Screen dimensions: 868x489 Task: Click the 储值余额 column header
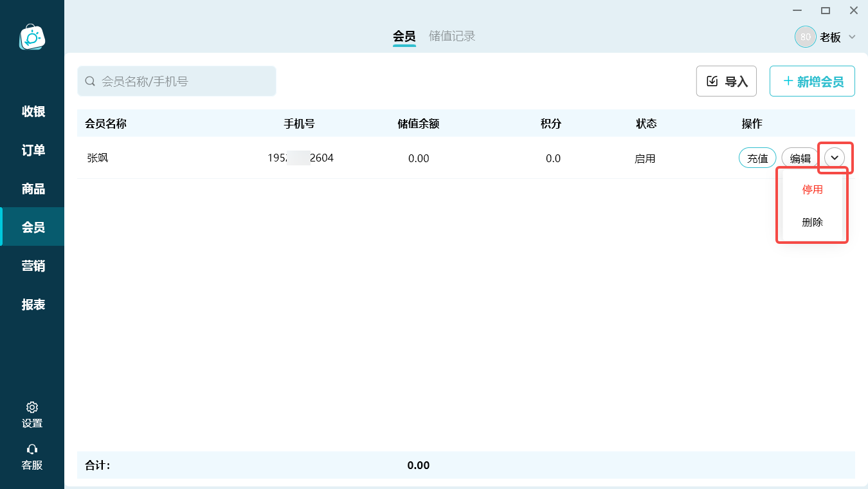pyautogui.click(x=419, y=124)
